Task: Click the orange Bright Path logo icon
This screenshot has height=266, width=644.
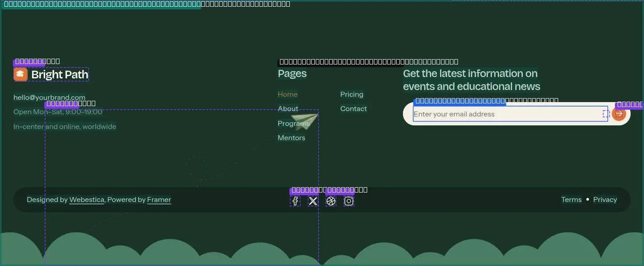Action: [x=21, y=74]
